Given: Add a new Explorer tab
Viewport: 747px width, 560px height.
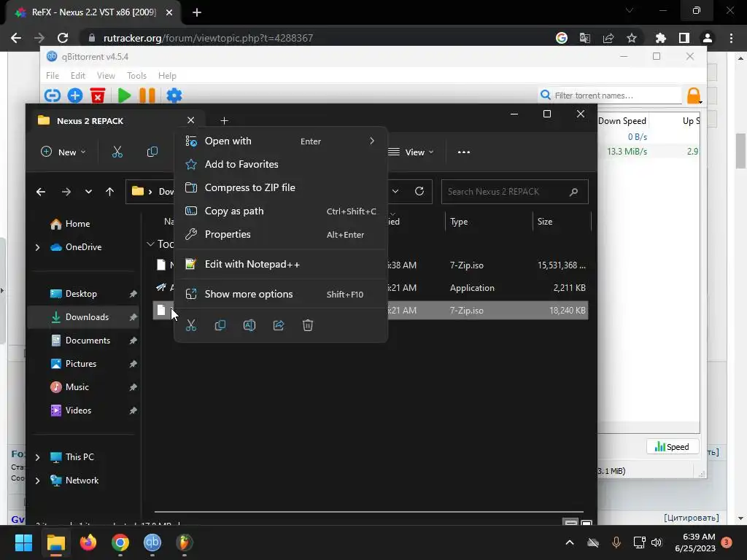Looking at the screenshot, I should [225, 121].
